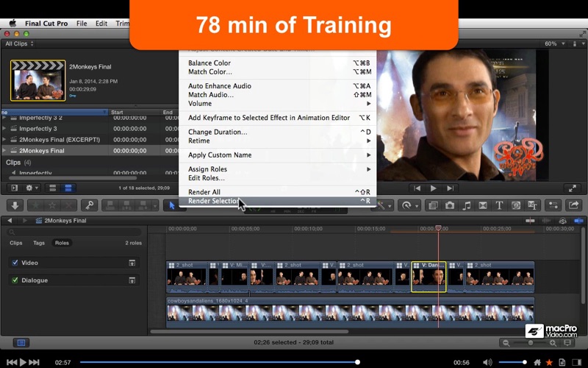The width and height of the screenshot is (588, 368).
Task: Open the Photos browser camera icon
Action: [x=450, y=205]
